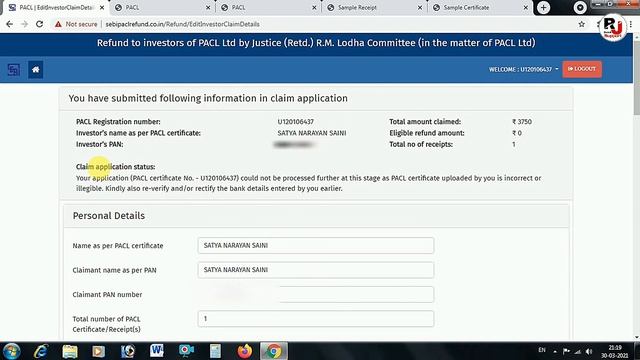
Task: Click SATYA NARAYAN SAINI in summary
Action: coord(312,133)
